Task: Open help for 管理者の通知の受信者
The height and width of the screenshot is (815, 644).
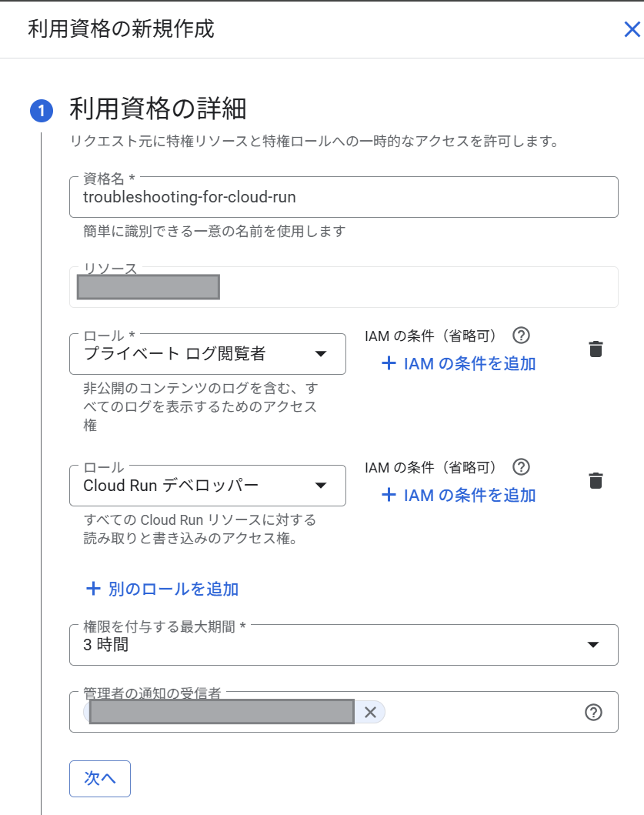Action: click(593, 713)
